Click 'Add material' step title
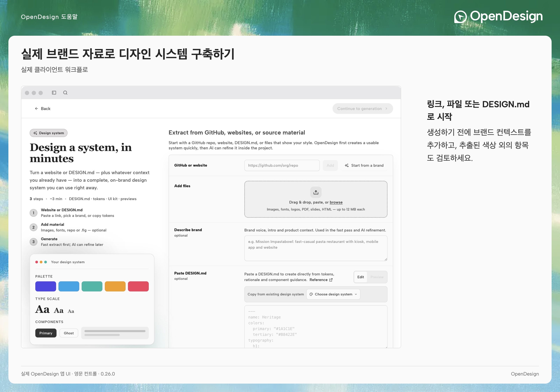 coord(52,224)
